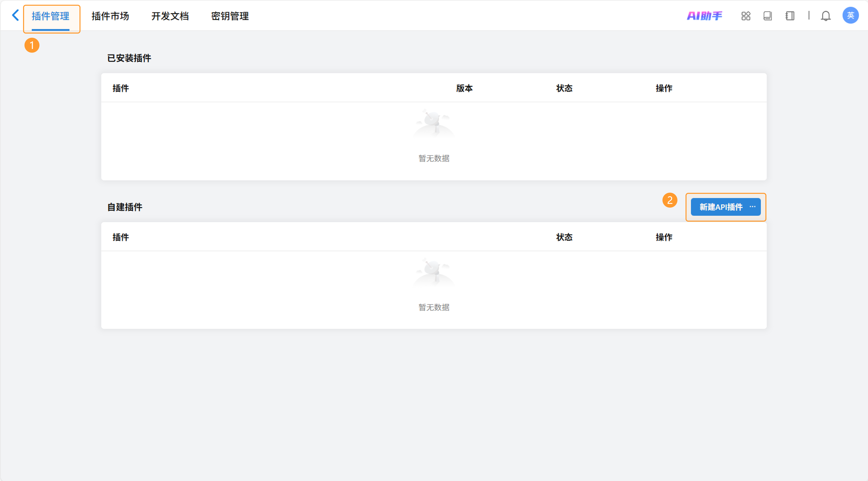
Task: Click 操作 header in 自建插件 table
Action: [x=664, y=237]
